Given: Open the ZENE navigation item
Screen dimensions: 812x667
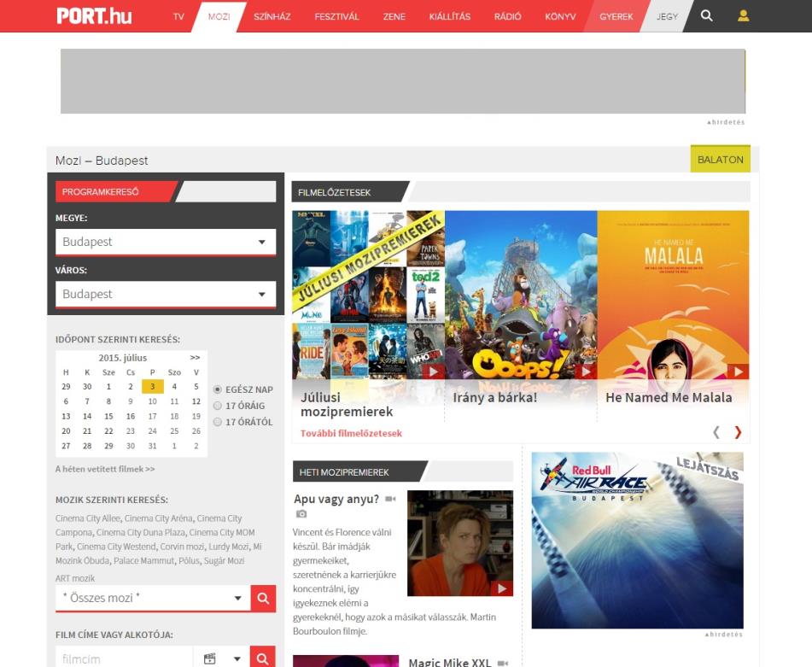Looking at the screenshot, I should 394,16.
